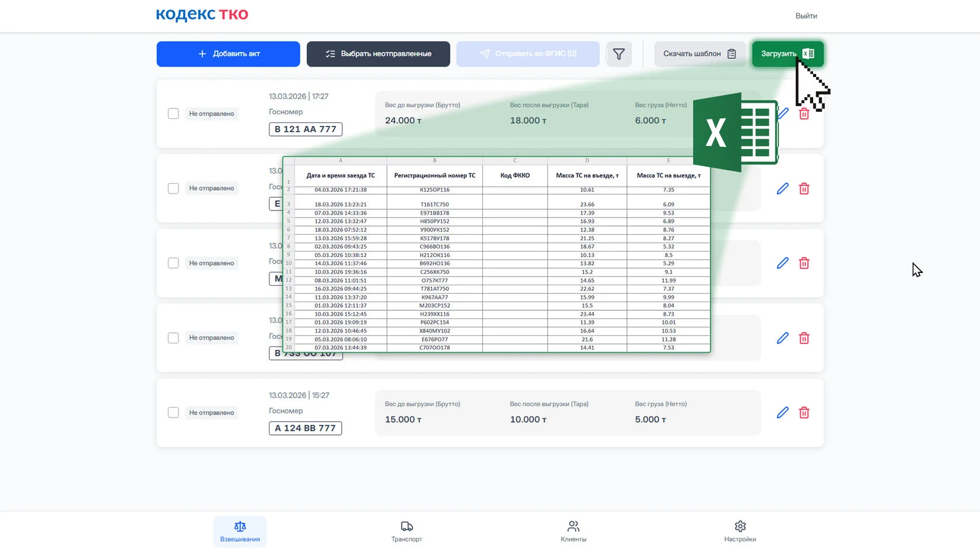Viewport: 980px width, 551px height.
Task: Click Масса ТС на въезде header
Action: [587, 175]
